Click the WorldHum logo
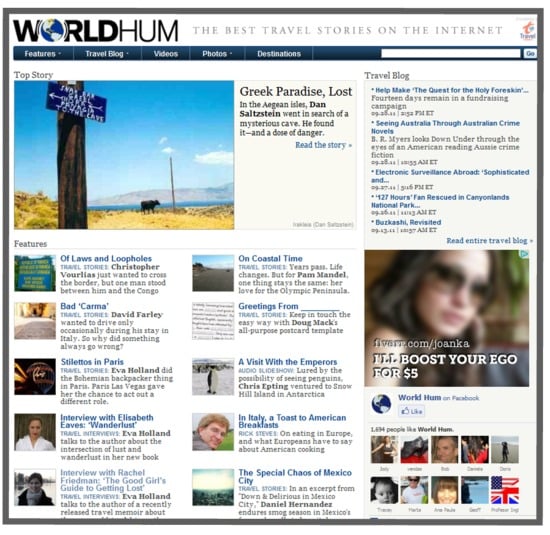Viewport: 550px width, 535px height. 95,31
